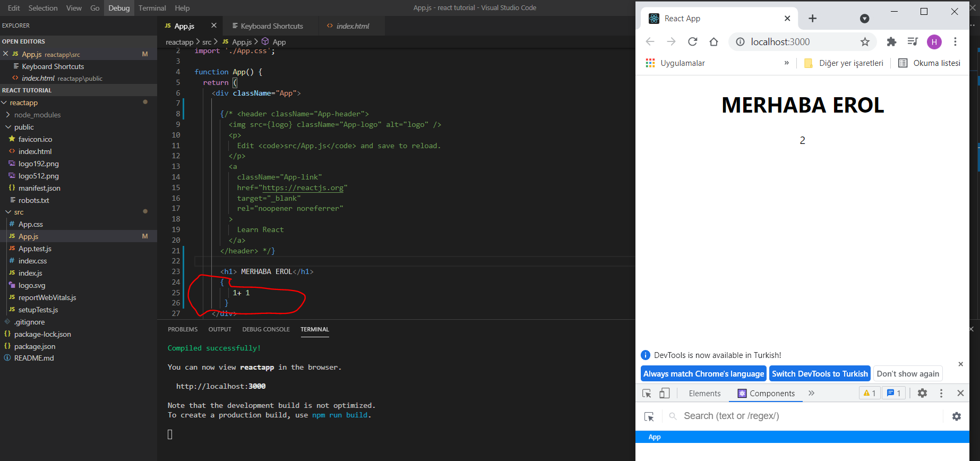Viewport: 980px width, 461px height.
Task: Open DevTools settings gear icon
Action: [x=922, y=393]
